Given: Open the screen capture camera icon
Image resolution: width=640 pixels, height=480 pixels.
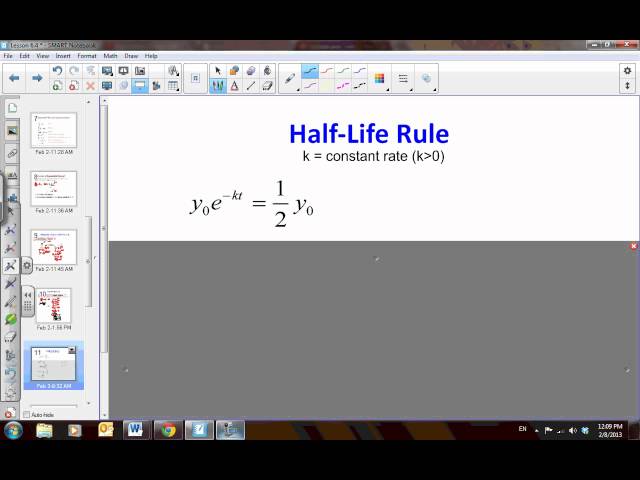Looking at the screenshot, I should [x=140, y=71].
